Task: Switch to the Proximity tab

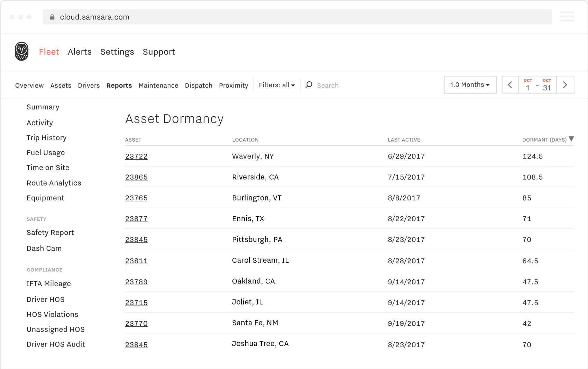Action: [x=233, y=85]
